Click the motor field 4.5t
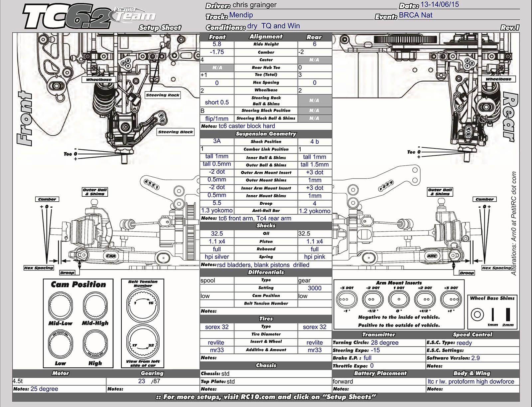Viewport: 532px width, 407px height. click(59, 381)
